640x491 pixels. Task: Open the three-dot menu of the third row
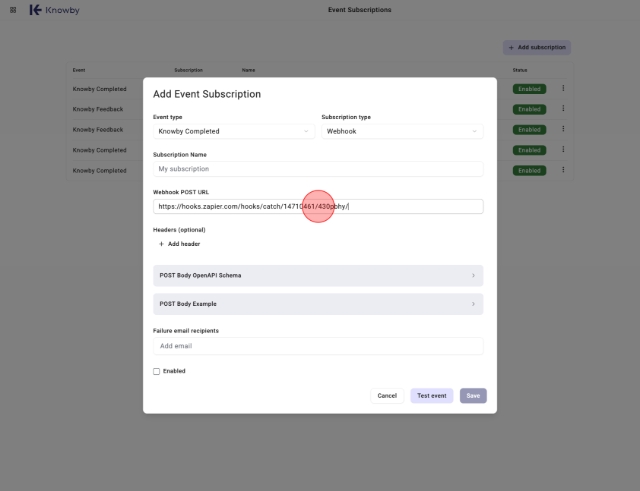click(563, 129)
